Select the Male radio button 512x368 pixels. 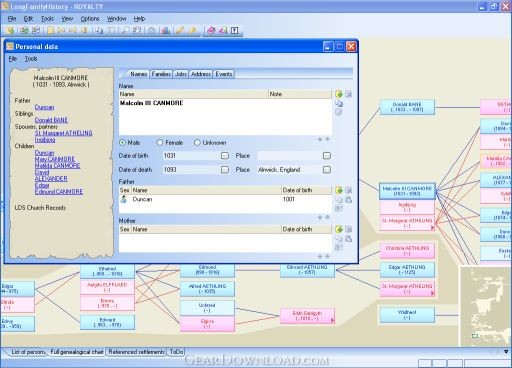[x=122, y=143]
